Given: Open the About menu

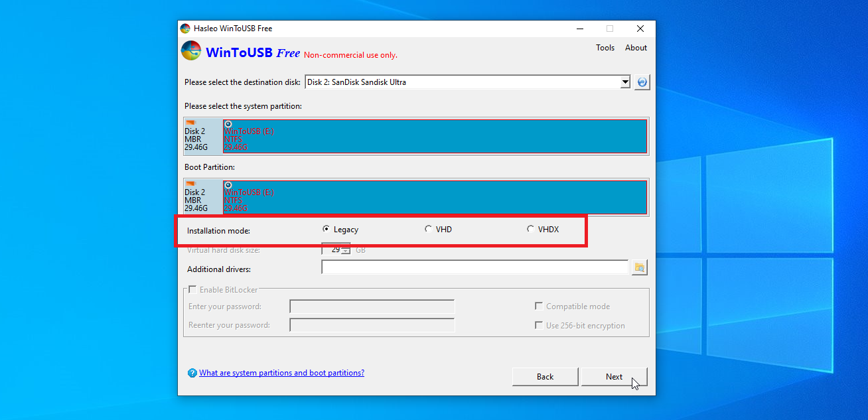Looking at the screenshot, I should (636, 48).
